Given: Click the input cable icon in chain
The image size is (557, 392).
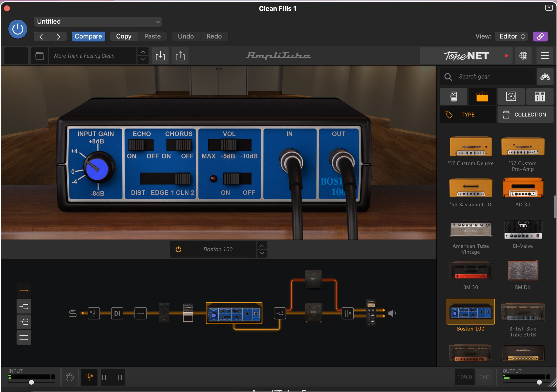Looking at the screenshot, I should coord(73,314).
